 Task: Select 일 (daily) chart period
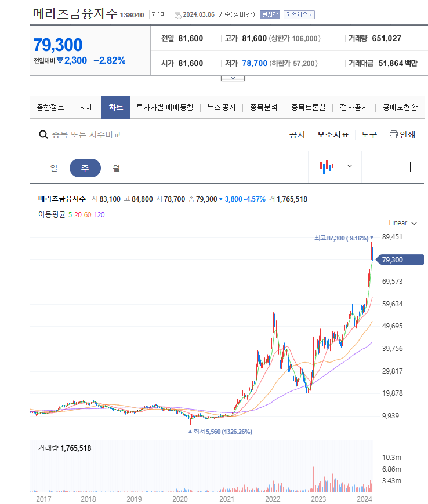pos(54,168)
